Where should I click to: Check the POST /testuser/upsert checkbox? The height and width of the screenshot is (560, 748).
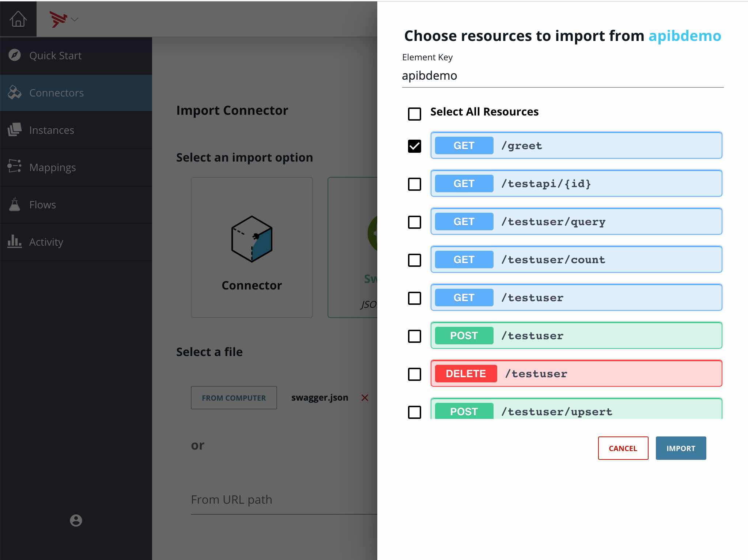click(x=415, y=412)
